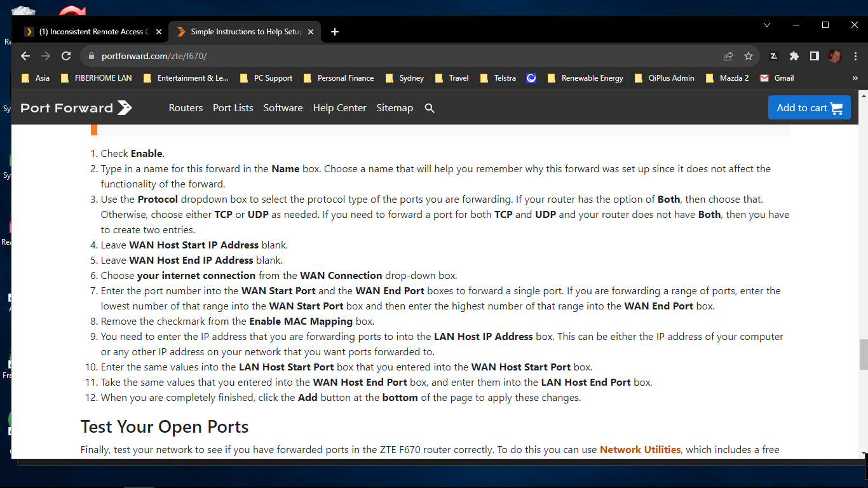
Task: Expand the Entertainment & Le... bookmarks folder
Action: [x=186, y=78]
